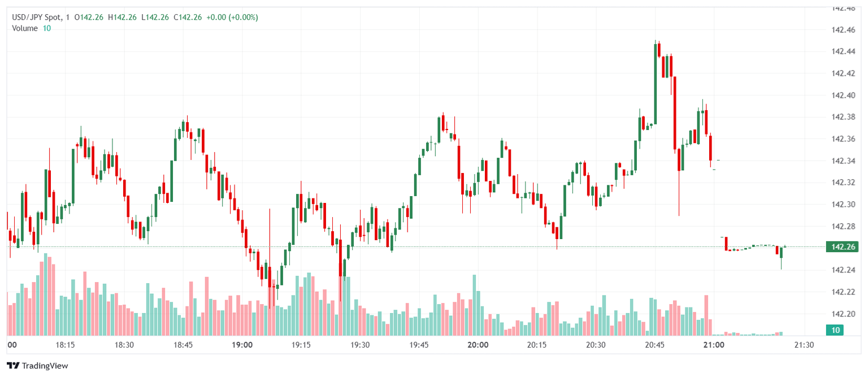The height and width of the screenshot is (377, 868).
Task: Click the 19:45 time axis label
Action: tap(419, 345)
